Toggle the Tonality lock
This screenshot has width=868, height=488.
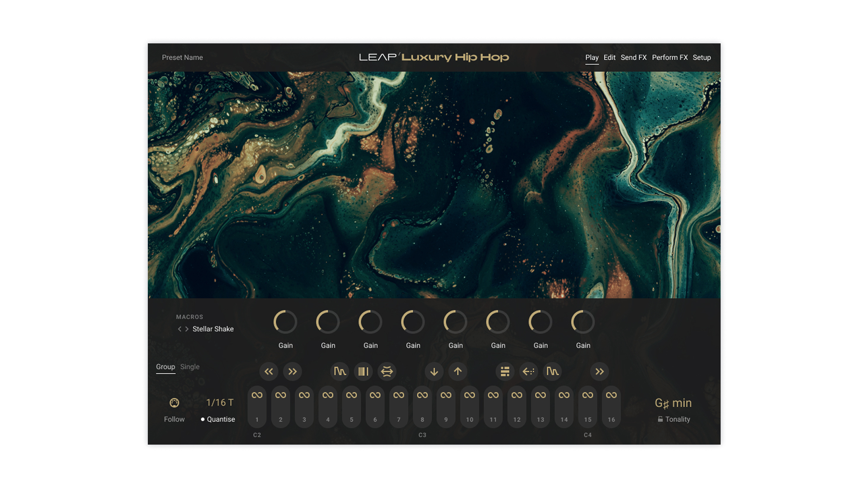pos(660,419)
